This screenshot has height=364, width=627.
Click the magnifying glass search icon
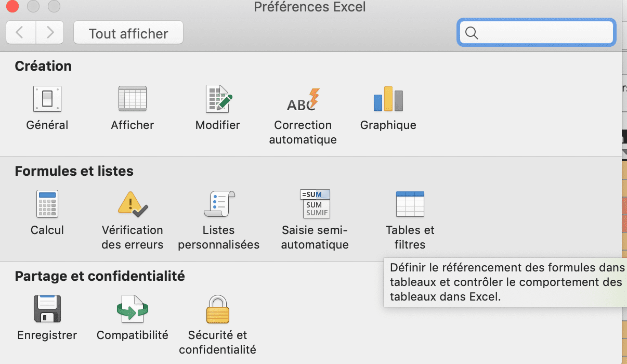(x=472, y=33)
